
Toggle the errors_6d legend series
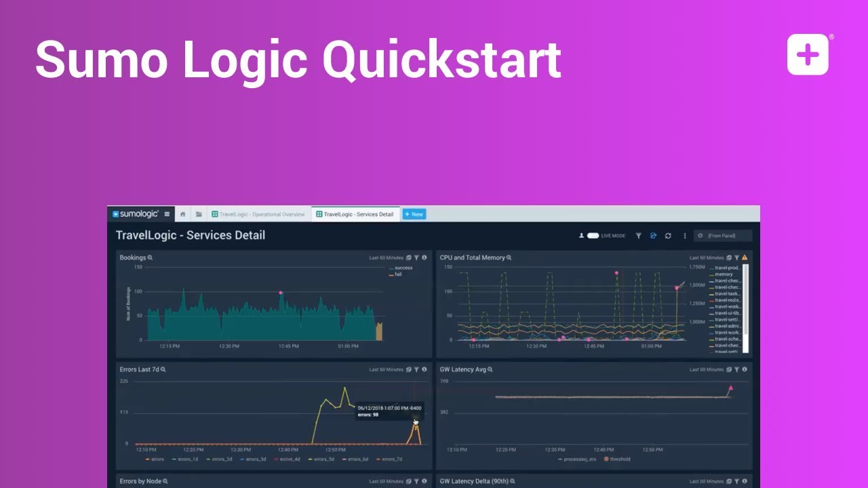(355, 459)
